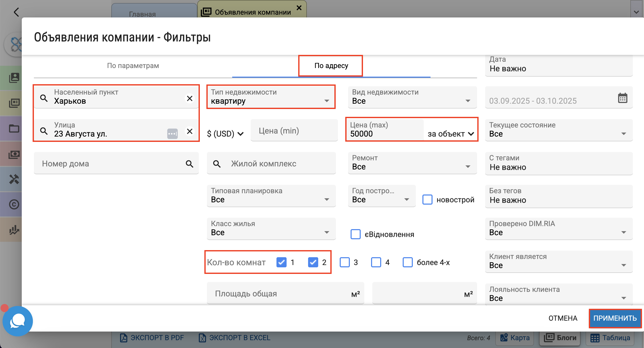Click the search icon in Номер дома
The image size is (644, 348).
point(189,164)
